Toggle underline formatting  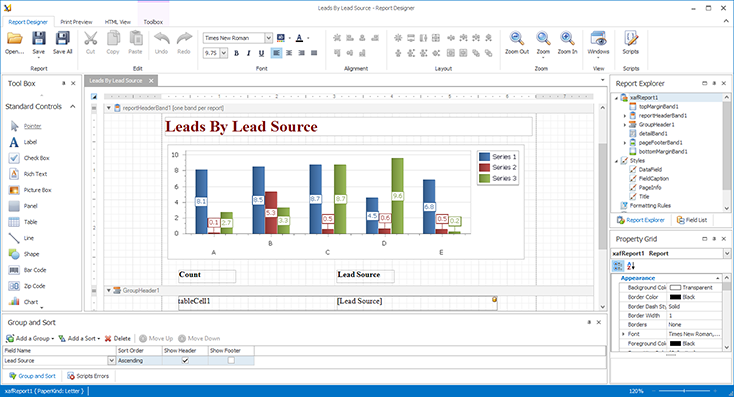tap(261, 53)
